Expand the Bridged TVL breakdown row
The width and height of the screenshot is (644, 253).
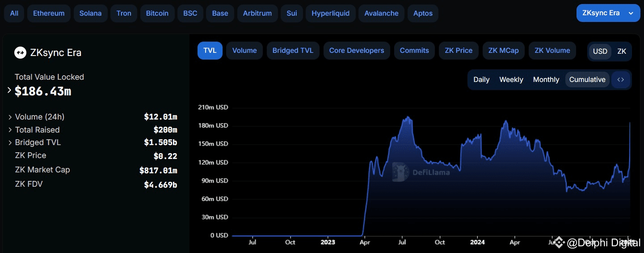pos(10,143)
